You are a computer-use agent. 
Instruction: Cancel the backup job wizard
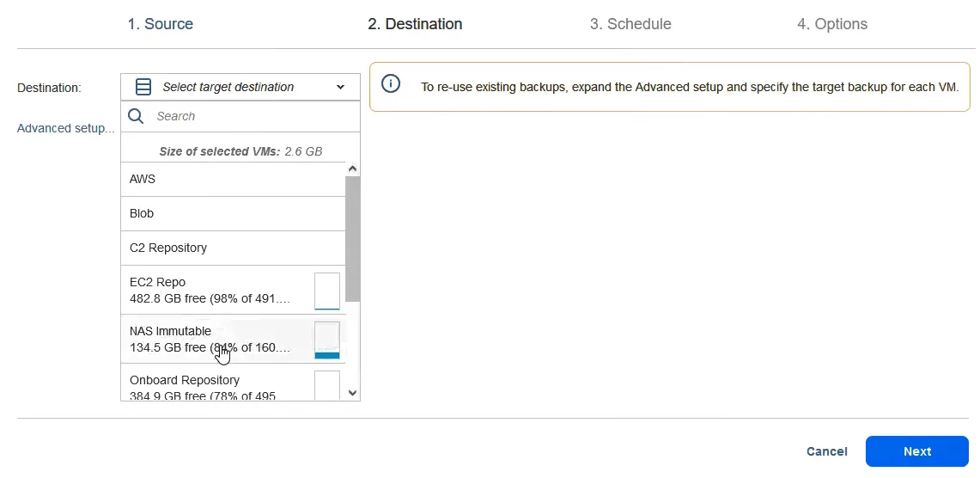click(x=827, y=451)
